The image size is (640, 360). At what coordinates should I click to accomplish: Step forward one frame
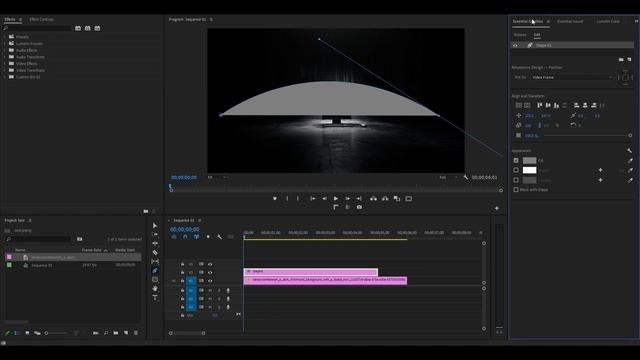347,198
